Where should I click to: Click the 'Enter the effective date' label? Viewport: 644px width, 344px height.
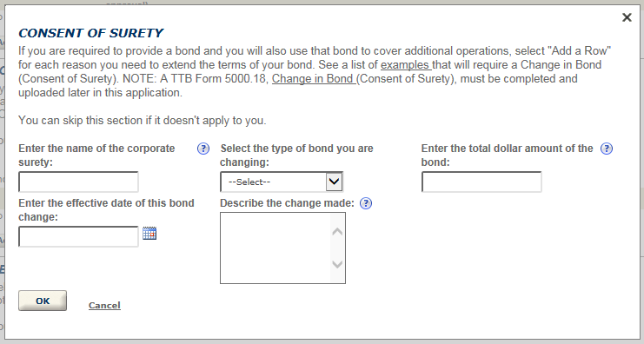pyautogui.click(x=106, y=209)
